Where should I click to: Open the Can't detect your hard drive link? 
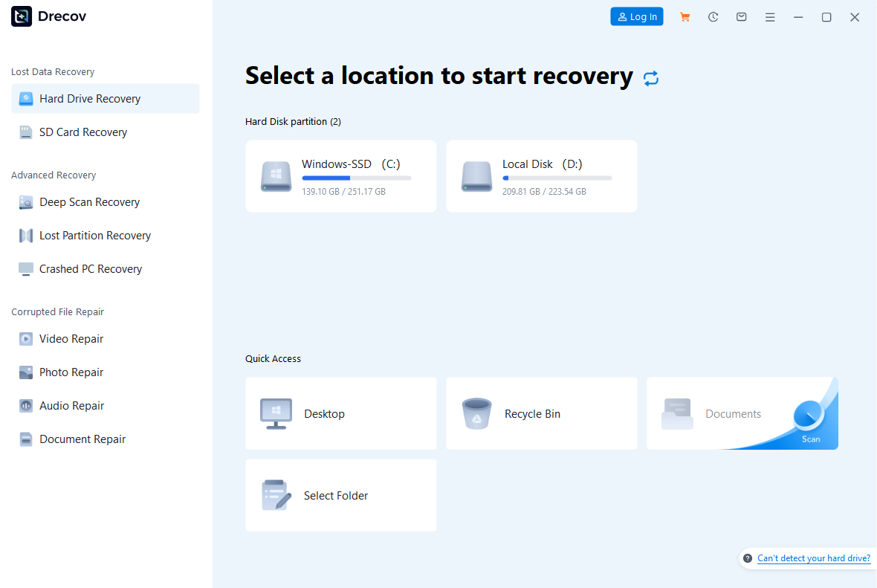coord(813,558)
